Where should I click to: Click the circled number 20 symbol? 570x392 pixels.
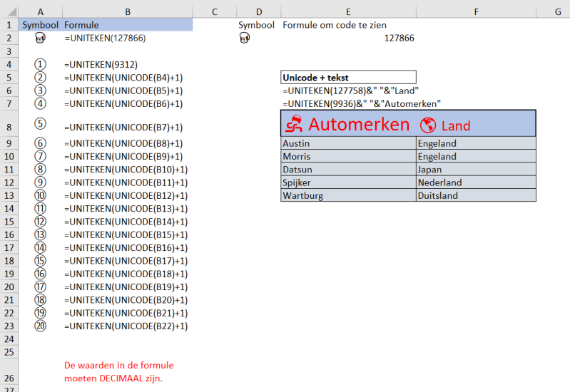[40, 326]
